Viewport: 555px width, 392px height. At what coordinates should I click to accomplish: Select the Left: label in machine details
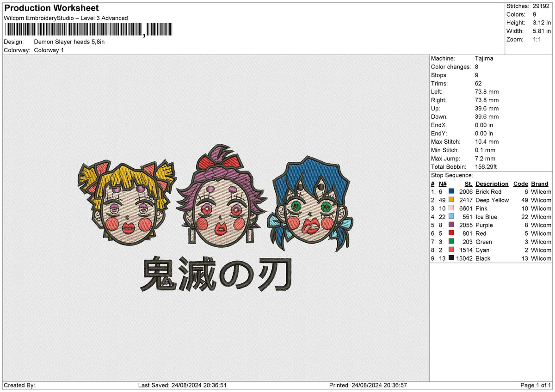click(x=437, y=92)
